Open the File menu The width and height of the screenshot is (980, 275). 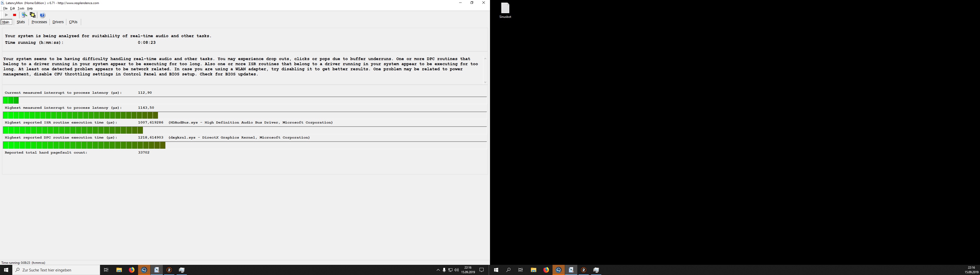click(5, 8)
